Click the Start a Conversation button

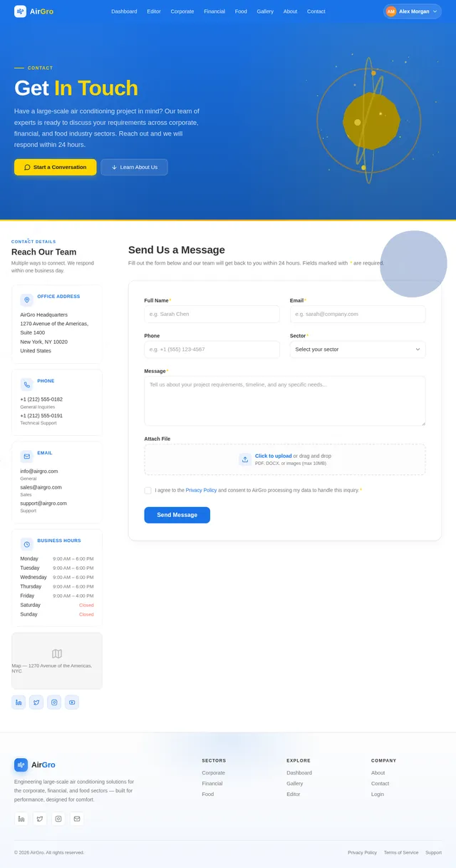pyautogui.click(x=56, y=167)
